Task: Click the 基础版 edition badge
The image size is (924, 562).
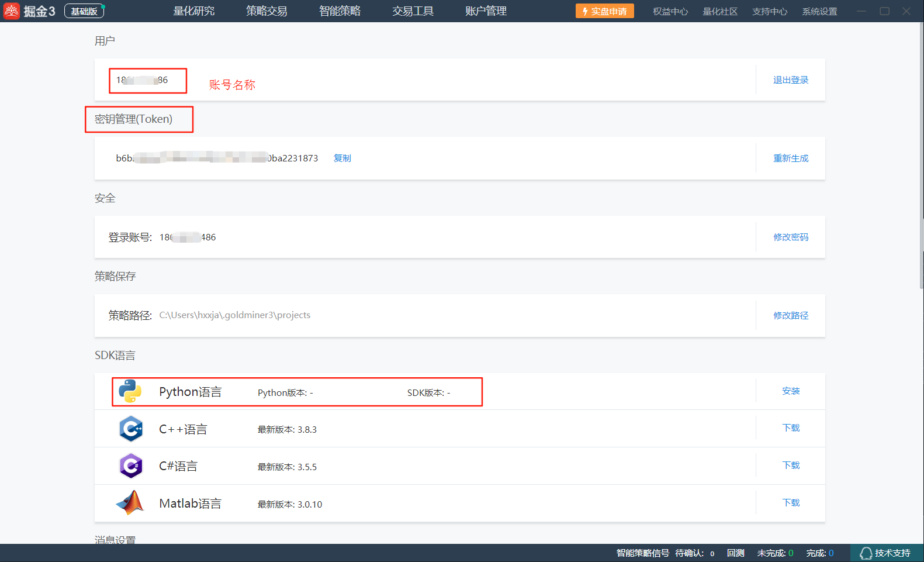Action: pos(84,11)
